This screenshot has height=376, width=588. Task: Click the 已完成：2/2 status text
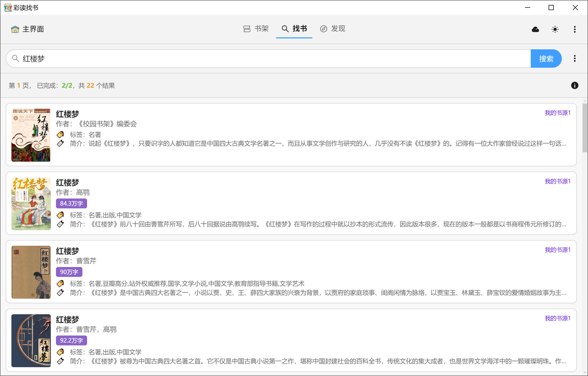(x=55, y=85)
